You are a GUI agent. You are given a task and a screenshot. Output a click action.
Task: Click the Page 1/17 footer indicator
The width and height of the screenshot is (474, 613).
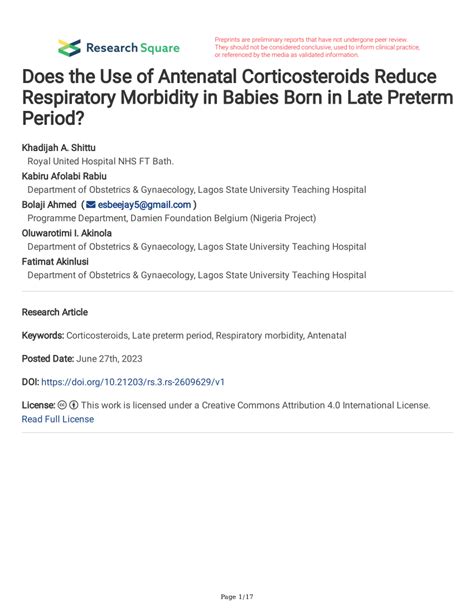click(237, 597)
